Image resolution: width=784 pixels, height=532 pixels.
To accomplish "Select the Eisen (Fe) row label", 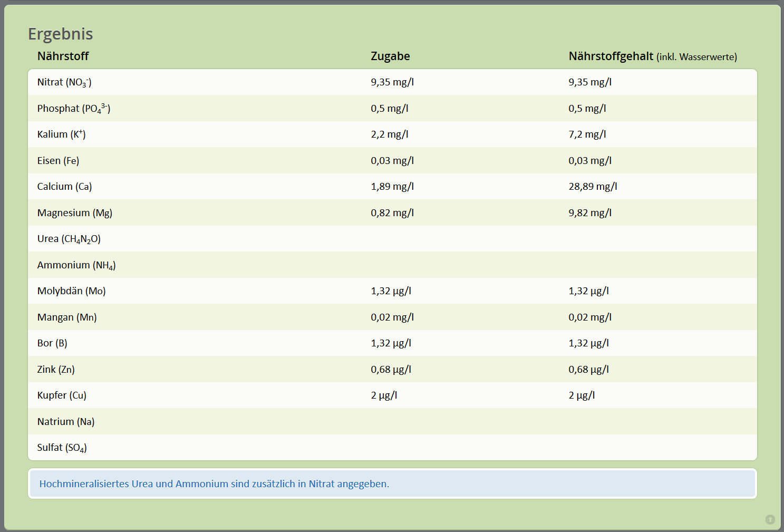I will point(58,160).
